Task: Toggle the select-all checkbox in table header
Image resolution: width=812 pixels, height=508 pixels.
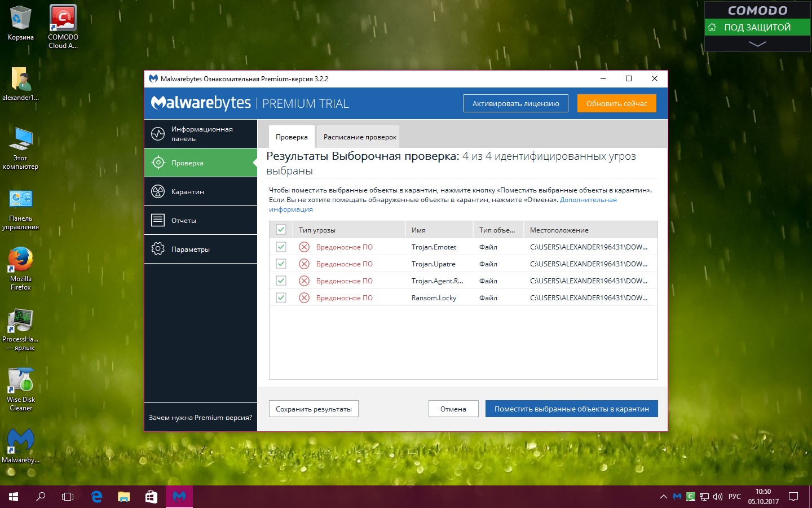Action: point(281,230)
